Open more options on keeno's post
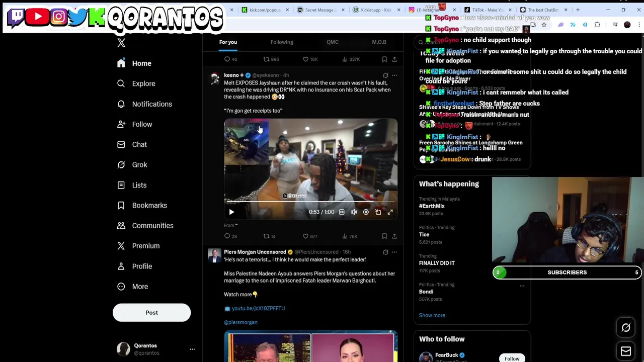Screen dimensions: 644x362 (x=394, y=75)
